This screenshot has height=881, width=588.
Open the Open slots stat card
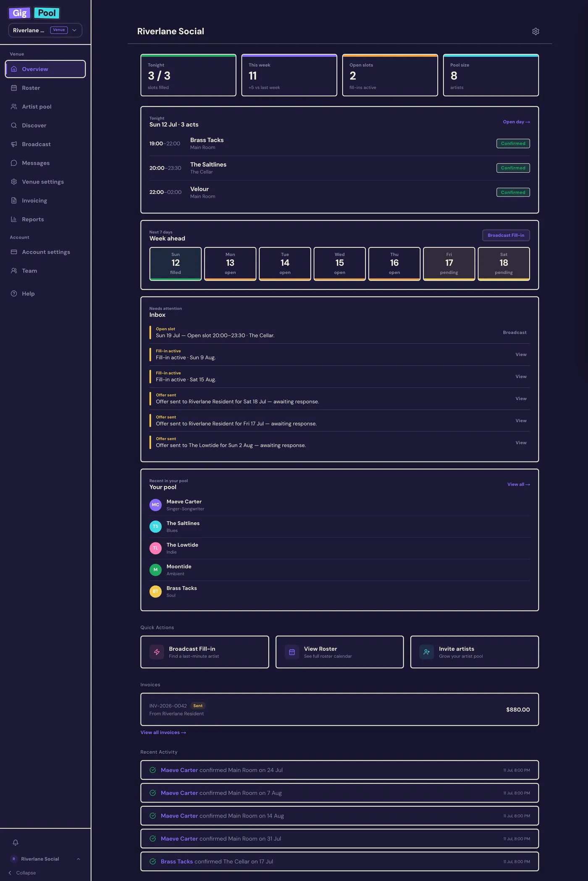pyautogui.click(x=390, y=75)
